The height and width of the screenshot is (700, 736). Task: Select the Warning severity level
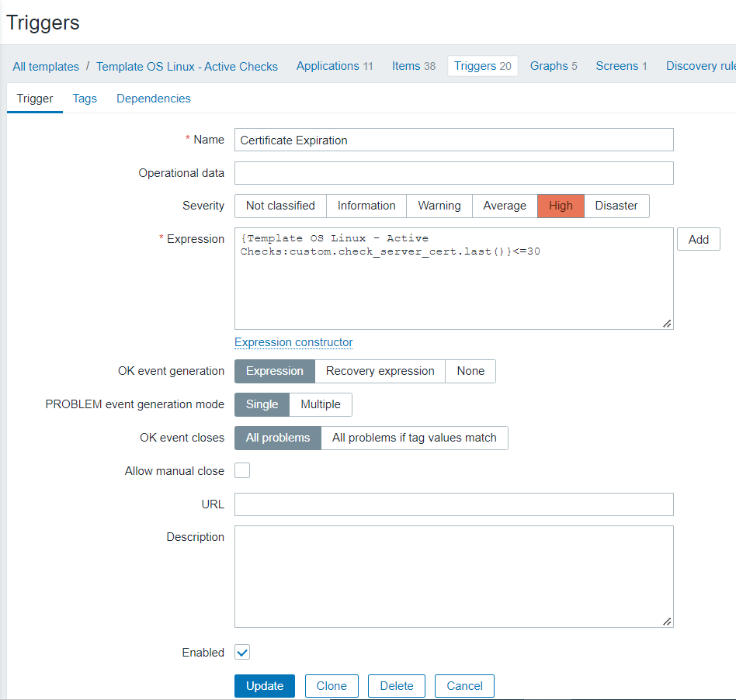coord(439,206)
